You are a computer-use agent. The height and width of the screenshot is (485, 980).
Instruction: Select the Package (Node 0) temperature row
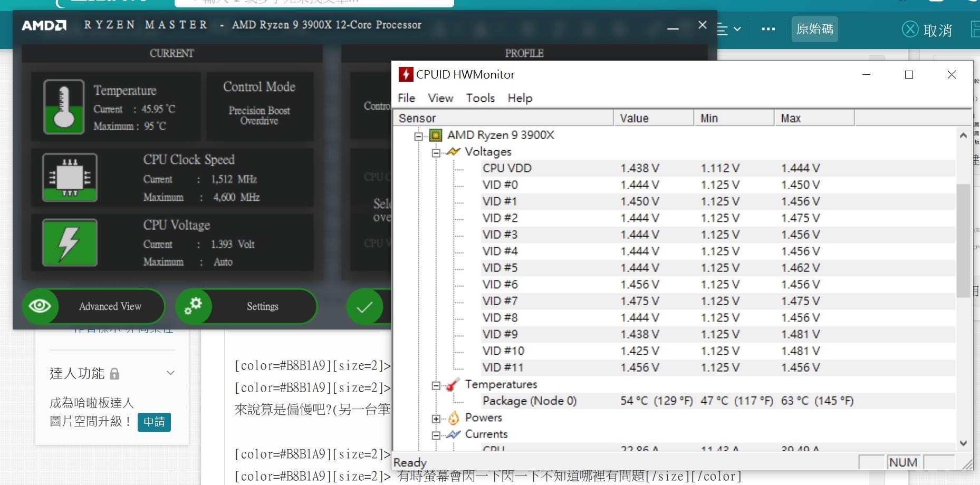pyautogui.click(x=718, y=401)
